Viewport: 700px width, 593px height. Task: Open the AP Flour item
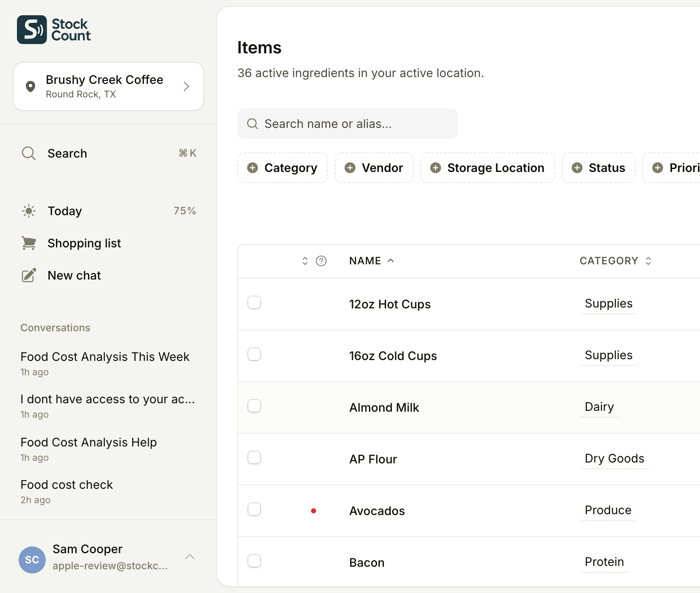pyautogui.click(x=373, y=459)
